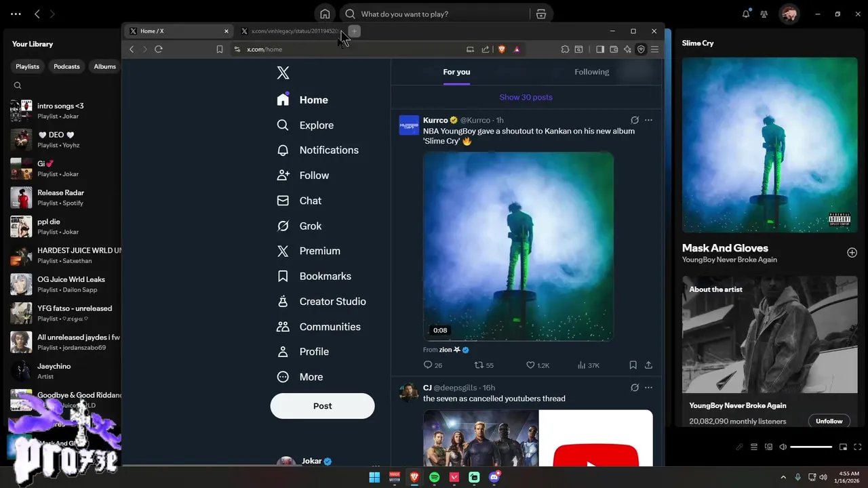Open Notifications in X sidebar

[x=317, y=150]
